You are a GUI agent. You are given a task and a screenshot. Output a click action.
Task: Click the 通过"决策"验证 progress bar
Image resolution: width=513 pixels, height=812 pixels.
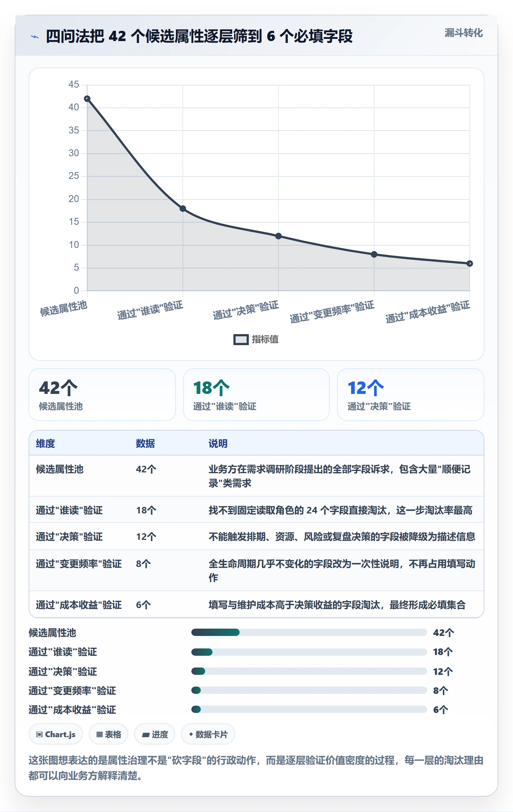coord(309,671)
